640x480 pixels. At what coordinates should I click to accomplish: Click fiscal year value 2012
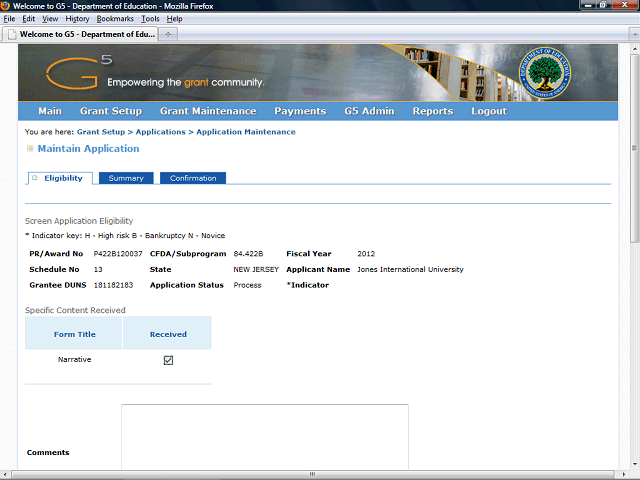366,254
